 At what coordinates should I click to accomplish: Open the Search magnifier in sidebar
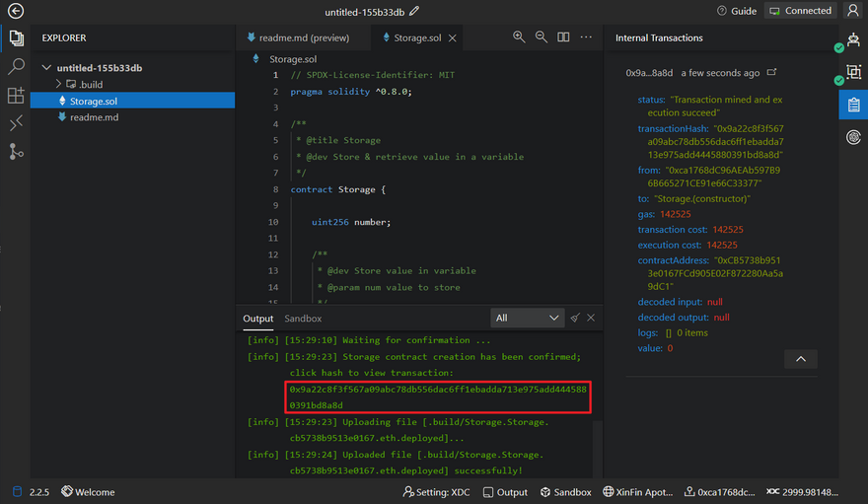[16, 66]
